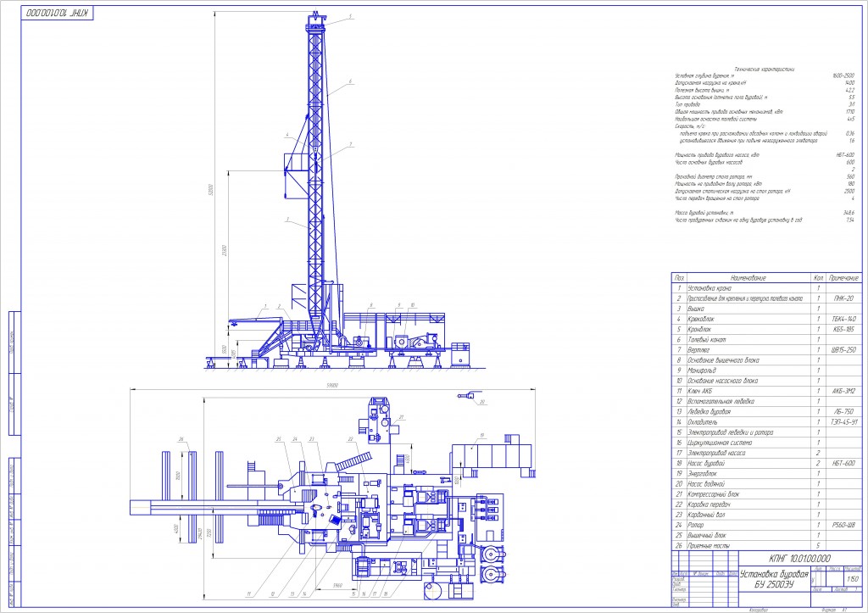Click the 'Насос водяной' entry
The width and height of the screenshot is (868, 613).
pos(706,484)
